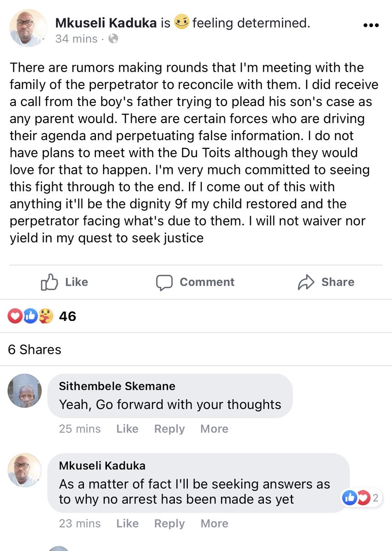Screen dimensions: 392x551
Task: Reply to Sithembele Skemane's comment
Action: [x=169, y=429]
